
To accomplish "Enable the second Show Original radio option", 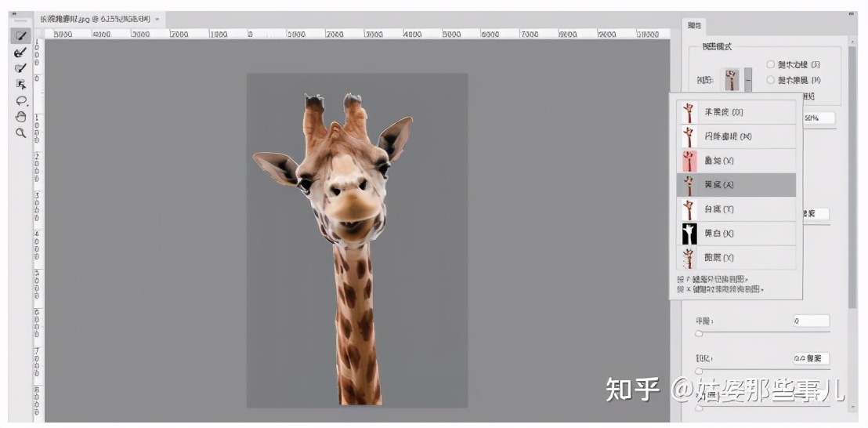I will tap(771, 80).
